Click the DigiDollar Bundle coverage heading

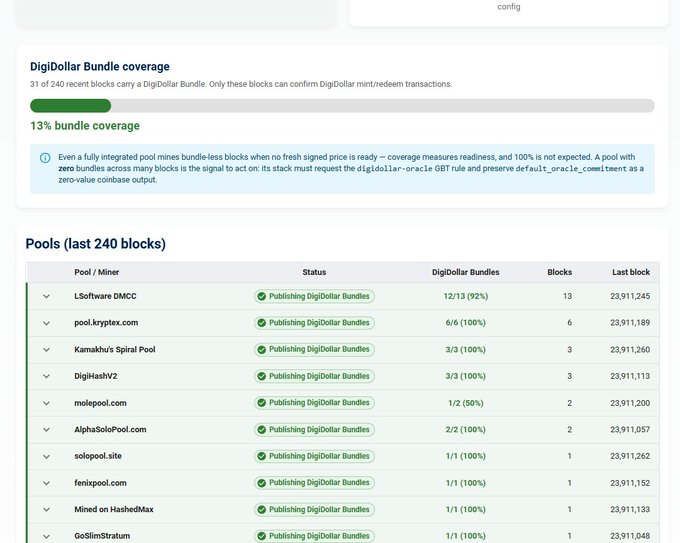tap(100, 67)
